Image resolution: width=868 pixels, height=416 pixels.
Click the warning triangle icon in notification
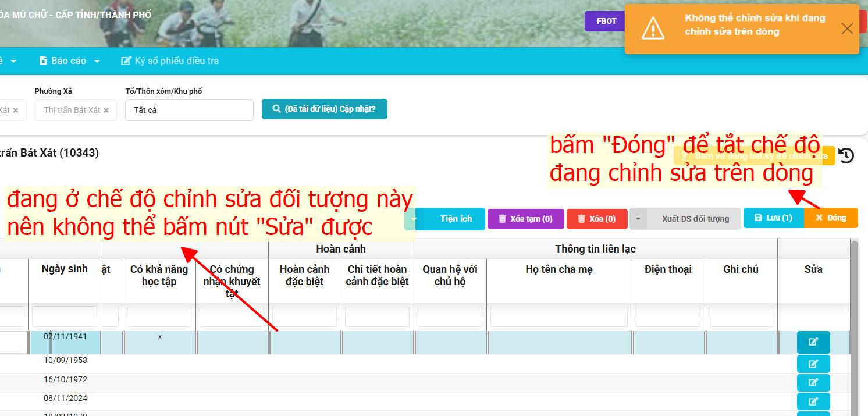pyautogui.click(x=653, y=29)
